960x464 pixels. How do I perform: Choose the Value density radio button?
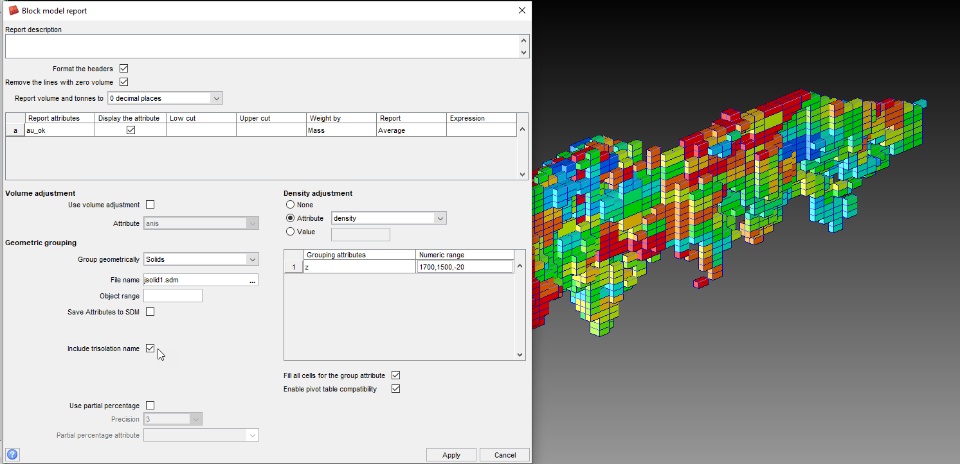(x=290, y=231)
